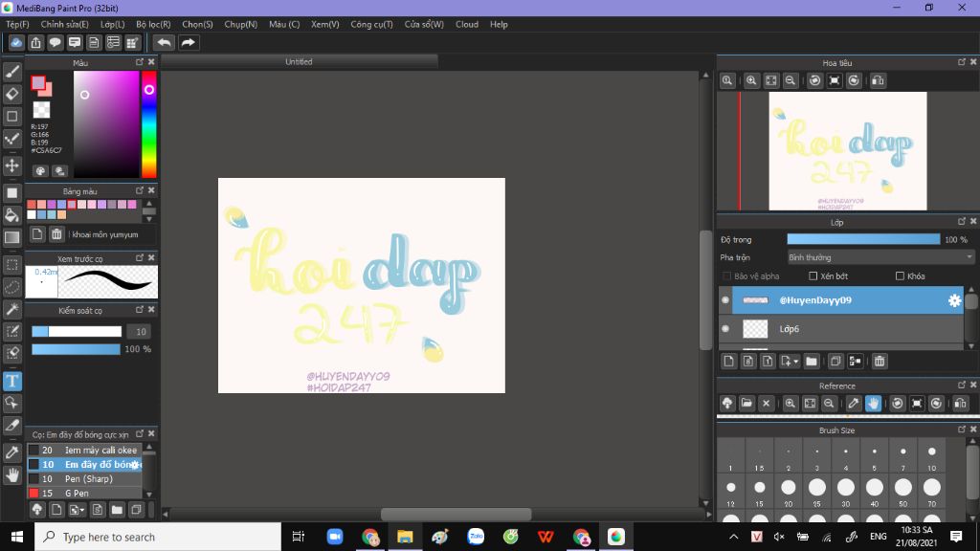Choose the Pen (Sharp) brush

(x=88, y=479)
